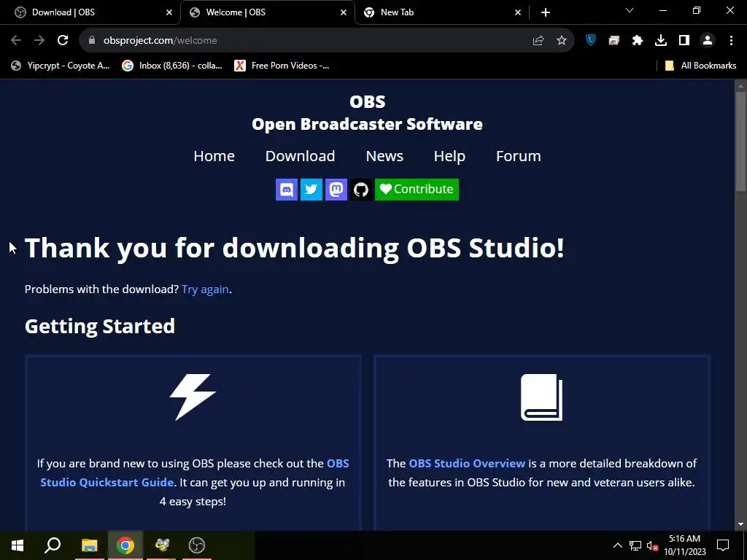Close the 'New Tab' browser tab

point(518,12)
